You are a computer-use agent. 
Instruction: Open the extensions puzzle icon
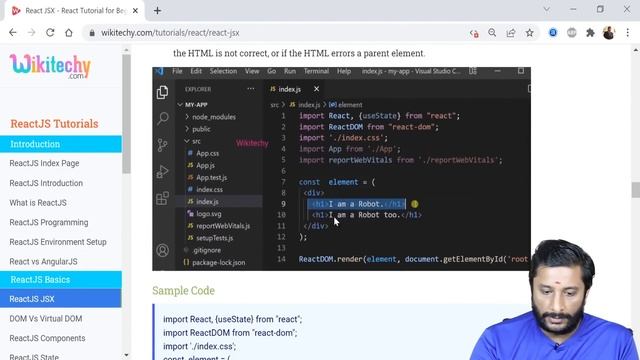[590, 33]
